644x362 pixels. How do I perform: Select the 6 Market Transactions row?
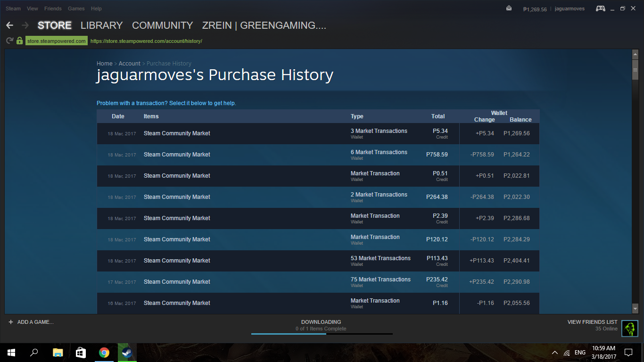click(x=318, y=155)
